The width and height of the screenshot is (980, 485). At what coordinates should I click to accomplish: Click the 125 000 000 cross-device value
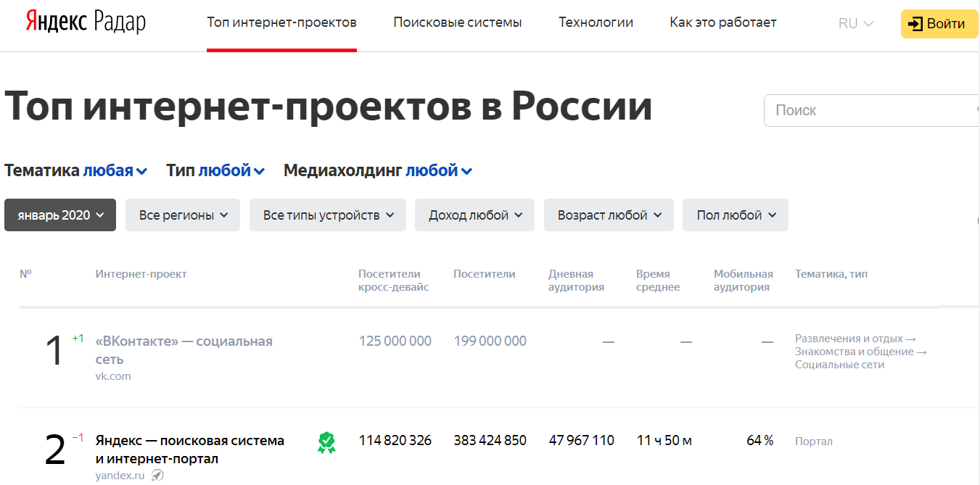(395, 341)
